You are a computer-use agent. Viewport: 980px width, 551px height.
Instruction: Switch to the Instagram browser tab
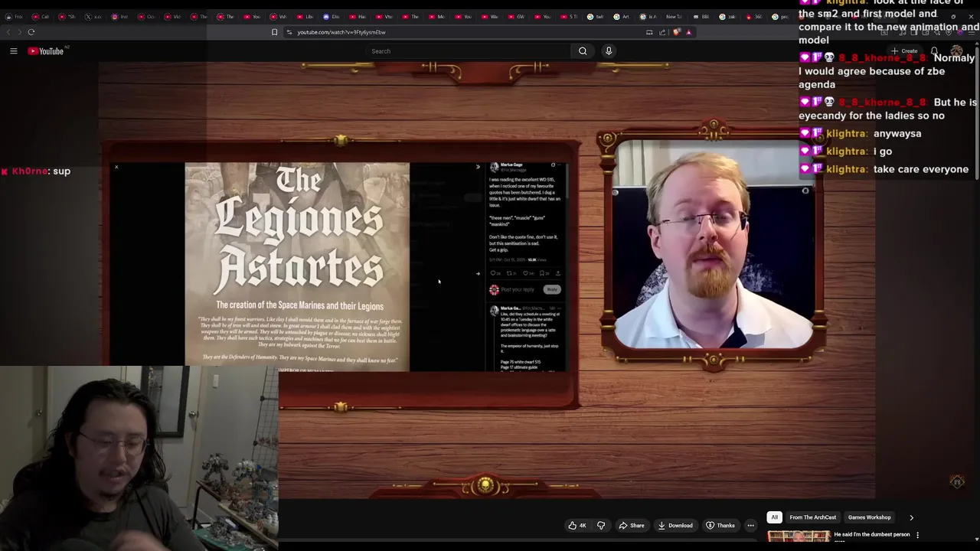(x=119, y=17)
